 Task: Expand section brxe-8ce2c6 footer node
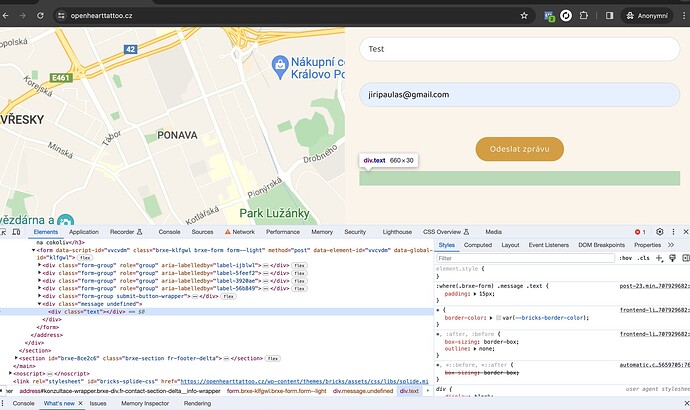[16, 358]
